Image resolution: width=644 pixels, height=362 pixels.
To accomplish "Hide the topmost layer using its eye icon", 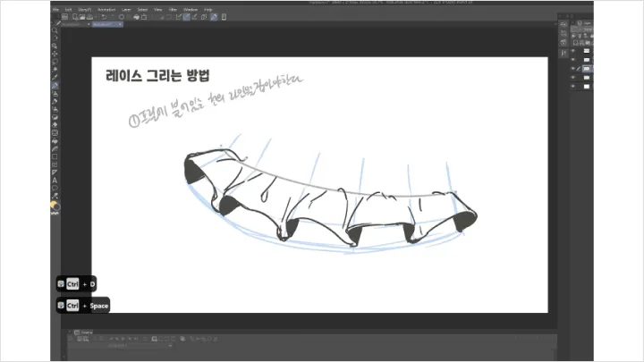I will pos(573,51).
